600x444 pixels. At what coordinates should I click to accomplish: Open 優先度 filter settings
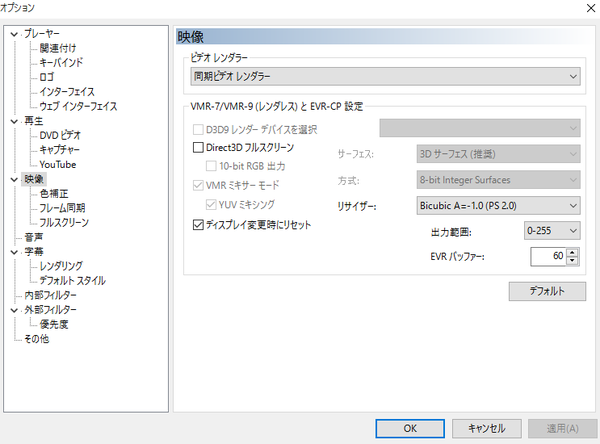coord(54,324)
